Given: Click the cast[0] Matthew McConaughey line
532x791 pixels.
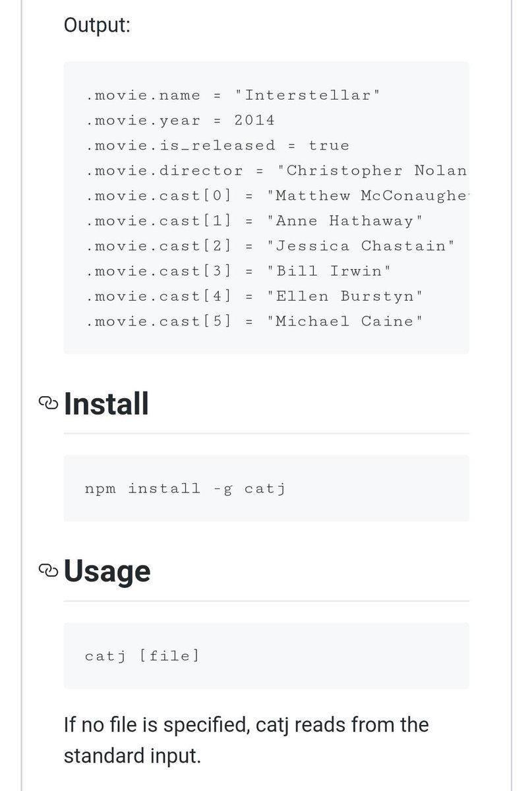Looking at the screenshot, I should (276, 196).
